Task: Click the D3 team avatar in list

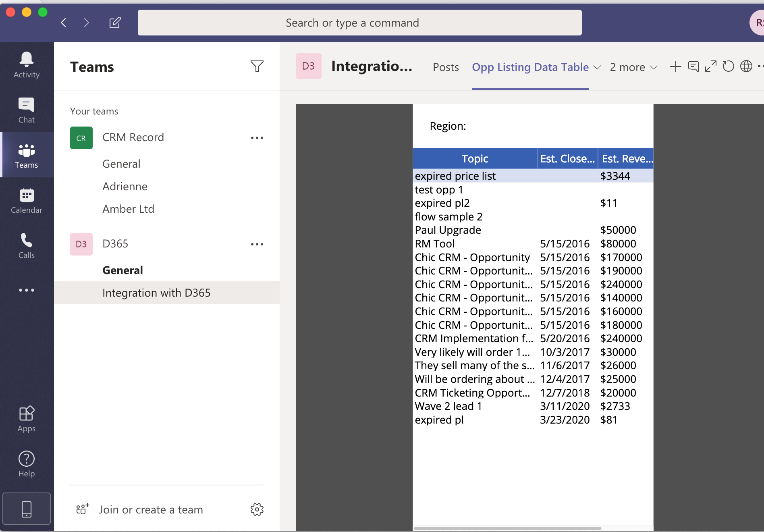Action: (x=81, y=244)
